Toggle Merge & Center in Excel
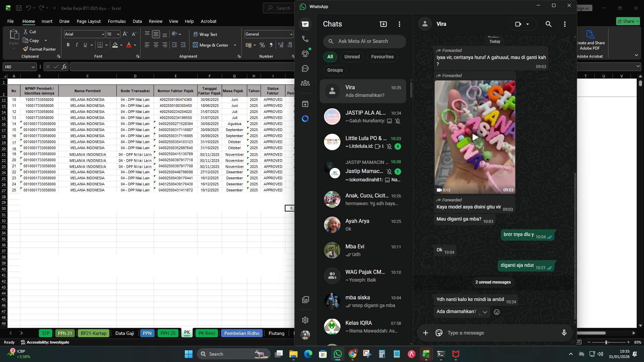The height and width of the screenshot is (362, 644). 212,45
